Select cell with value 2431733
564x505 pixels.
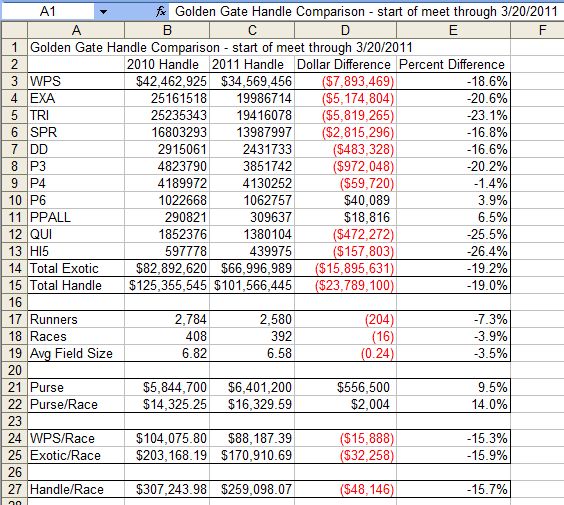pyautogui.click(x=252, y=149)
